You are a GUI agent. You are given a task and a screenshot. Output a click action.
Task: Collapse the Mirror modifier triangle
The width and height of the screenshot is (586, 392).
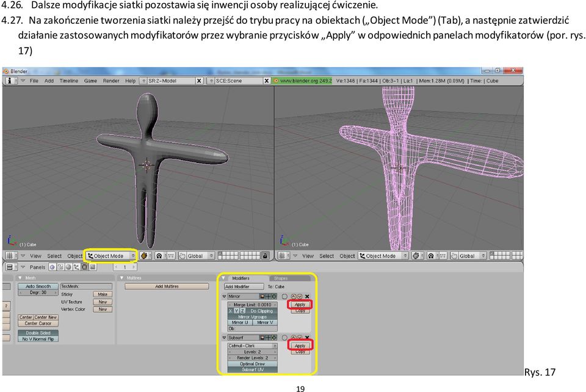point(224,296)
